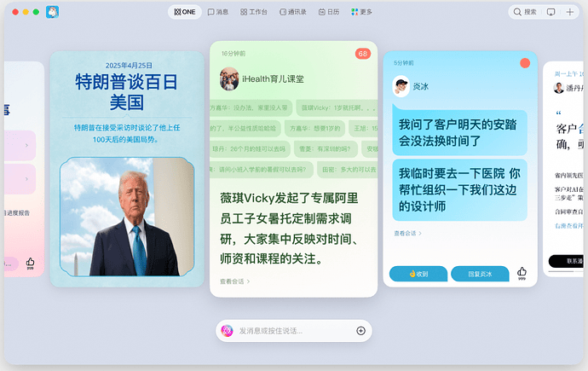Open 查看会话 on iHealth育儿课堂 card
588x371 pixels.
coord(234,281)
